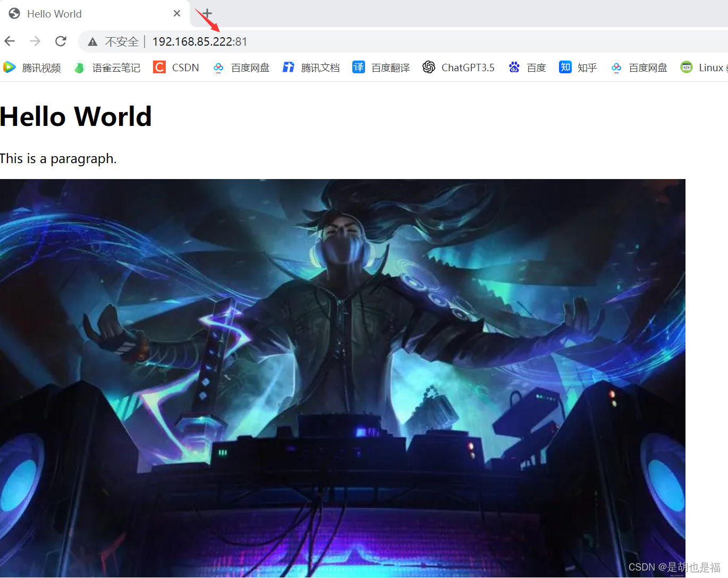The height and width of the screenshot is (578, 728).
Task: Click the 腾讯视频 bookmark play icon
Action: (9, 67)
